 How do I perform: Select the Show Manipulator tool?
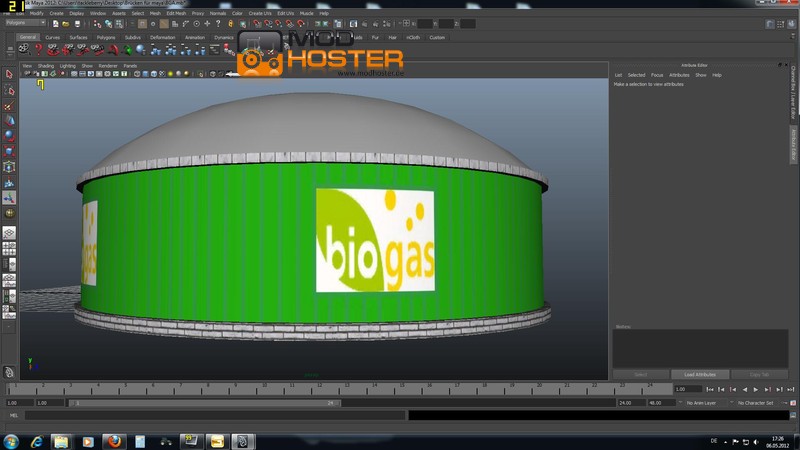(x=9, y=197)
